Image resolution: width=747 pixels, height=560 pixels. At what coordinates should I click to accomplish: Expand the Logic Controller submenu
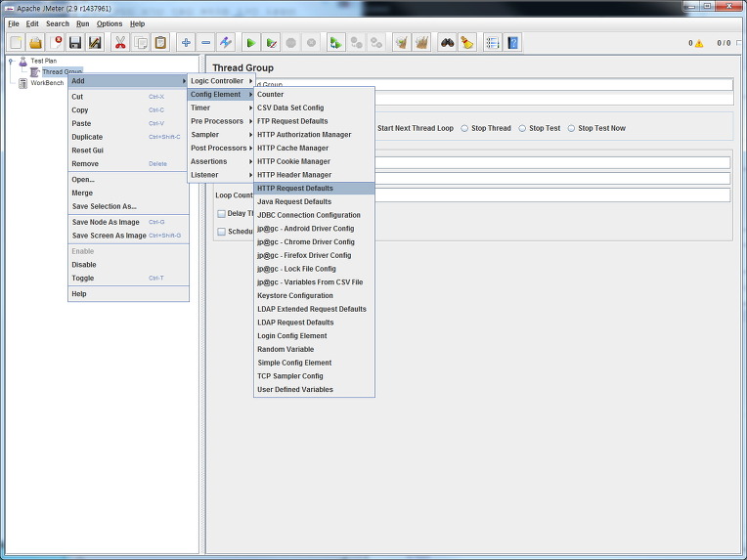[221, 81]
